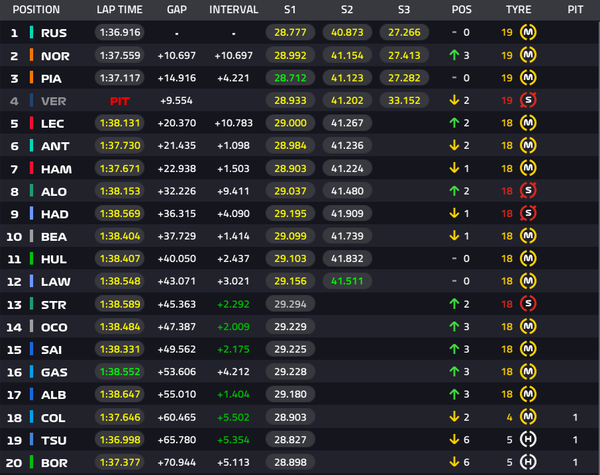Click green S2 time 41.511 for LAW

pos(347,281)
